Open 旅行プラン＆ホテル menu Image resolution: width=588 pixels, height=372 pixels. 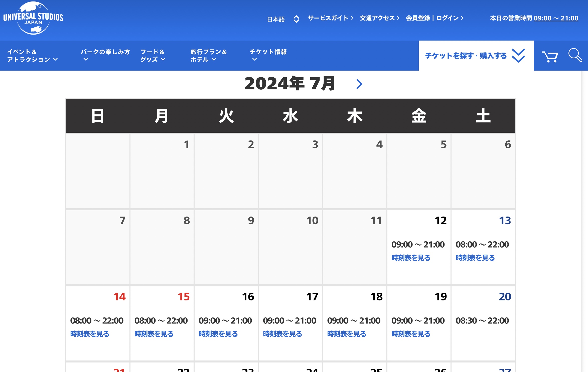click(x=208, y=56)
